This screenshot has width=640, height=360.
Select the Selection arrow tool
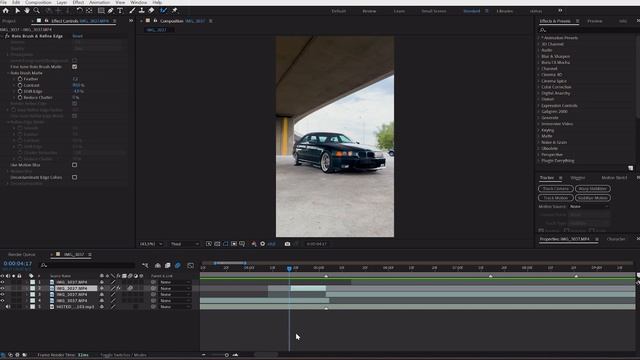coord(17,11)
